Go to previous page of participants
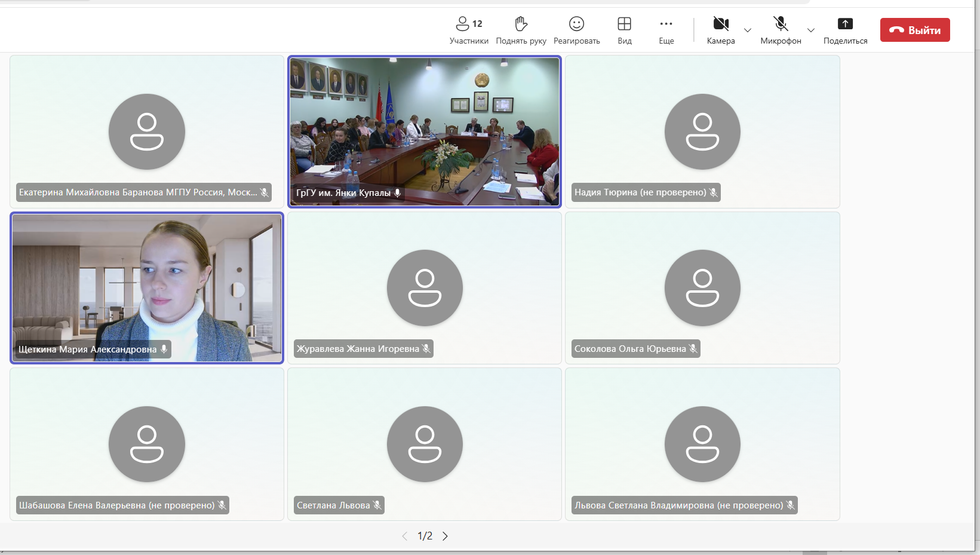This screenshot has height=555, width=980. [x=405, y=536]
